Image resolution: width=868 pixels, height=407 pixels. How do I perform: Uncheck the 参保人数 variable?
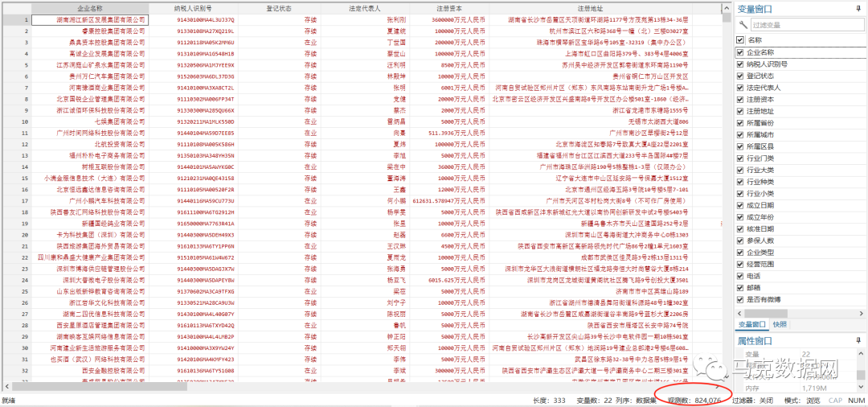[x=740, y=240]
